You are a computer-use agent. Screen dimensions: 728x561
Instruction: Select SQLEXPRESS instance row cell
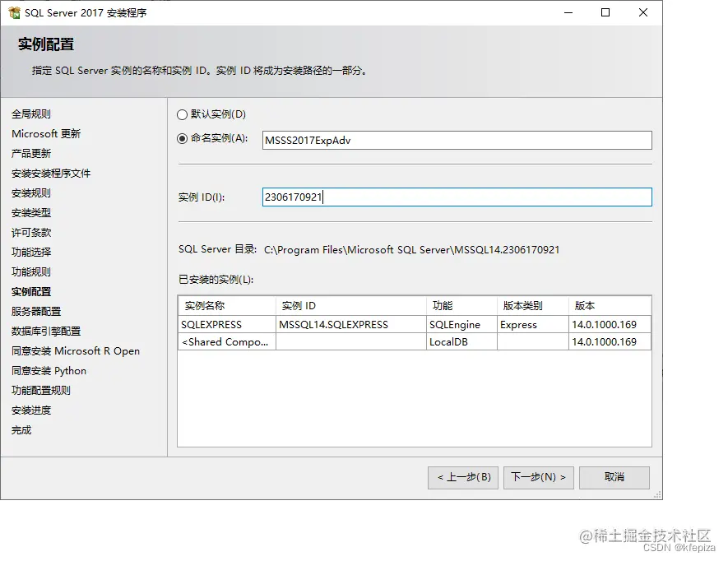(227, 325)
